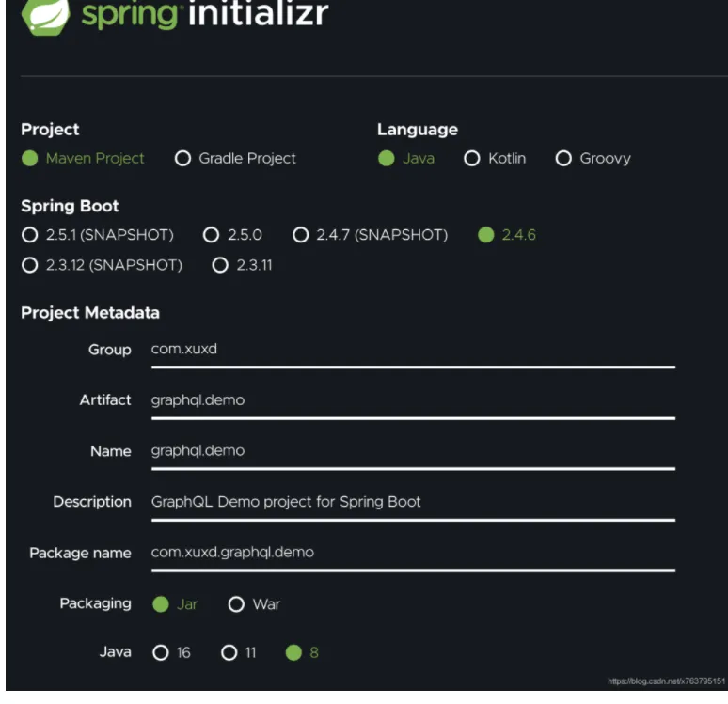
Task: Switch language to Kotlin
Action: (472, 158)
